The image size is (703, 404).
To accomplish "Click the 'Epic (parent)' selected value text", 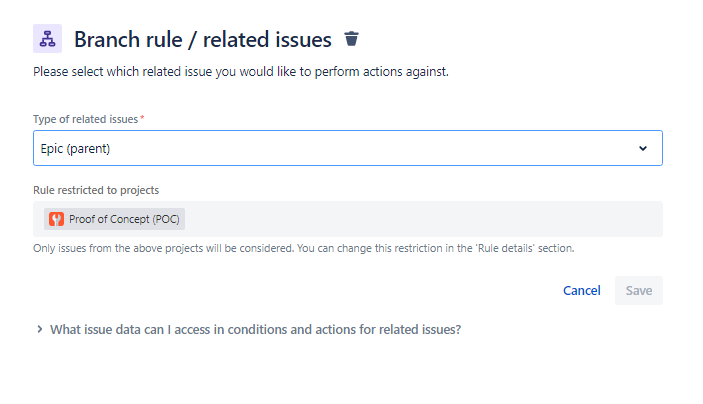I will pyautogui.click(x=75, y=148).
